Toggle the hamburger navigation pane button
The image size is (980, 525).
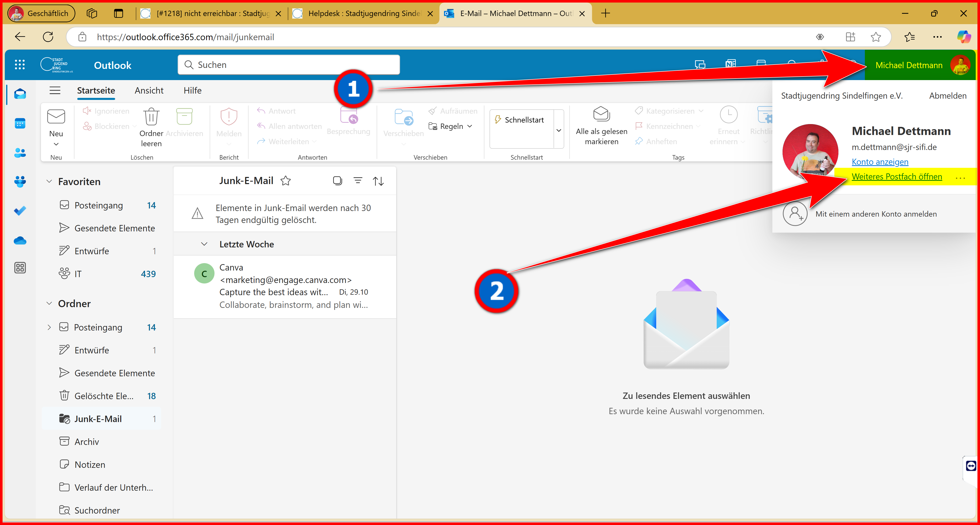pos(55,91)
